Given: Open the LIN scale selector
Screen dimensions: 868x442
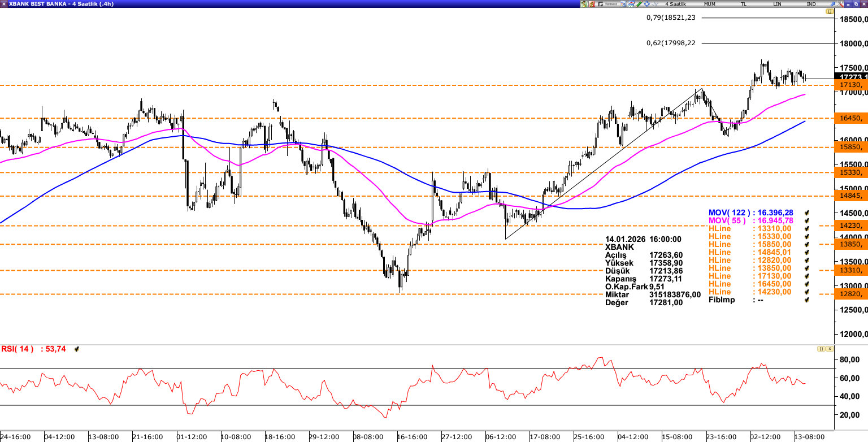Looking at the screenshot, I should [777, 4].
